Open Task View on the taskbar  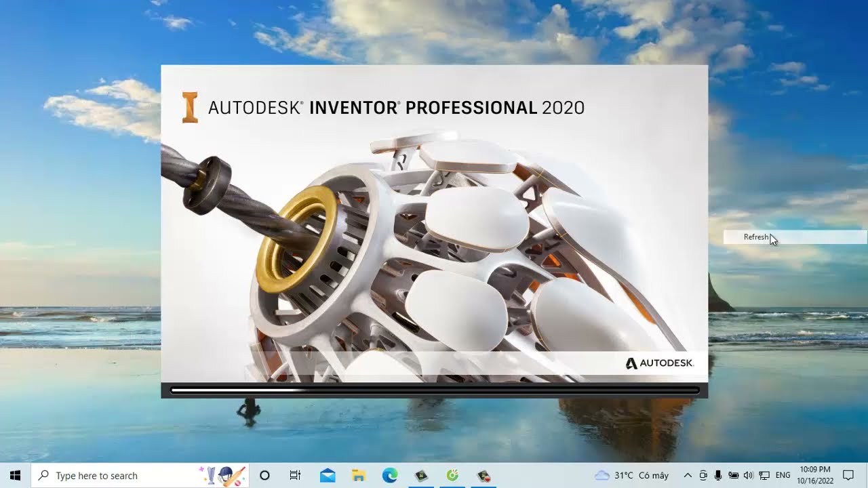pos(295,475)
